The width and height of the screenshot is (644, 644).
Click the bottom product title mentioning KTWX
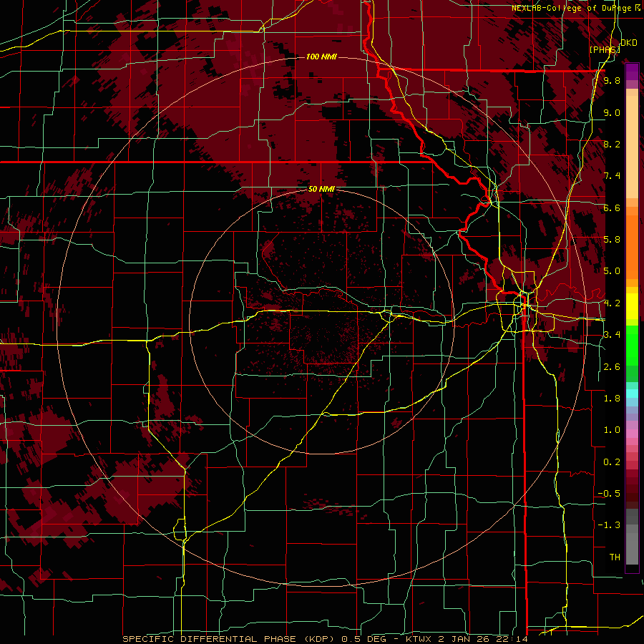[325, 639]
